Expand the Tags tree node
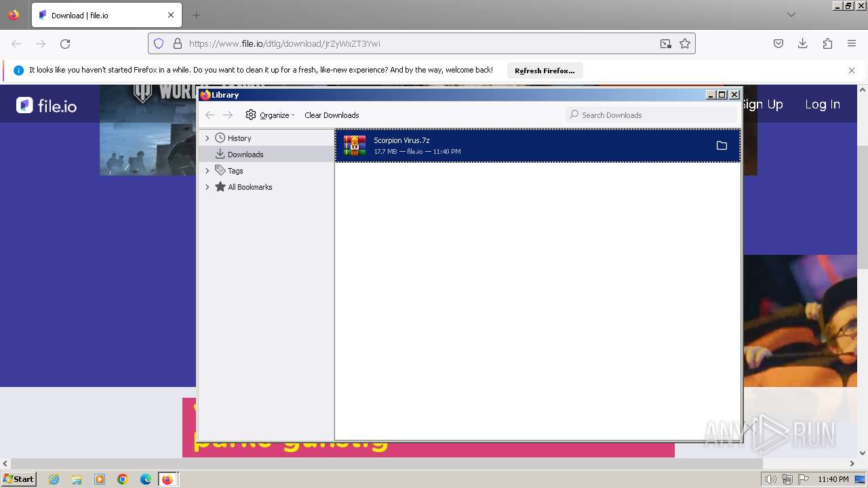This screenshot has width=868, height=488. point(208,171)
